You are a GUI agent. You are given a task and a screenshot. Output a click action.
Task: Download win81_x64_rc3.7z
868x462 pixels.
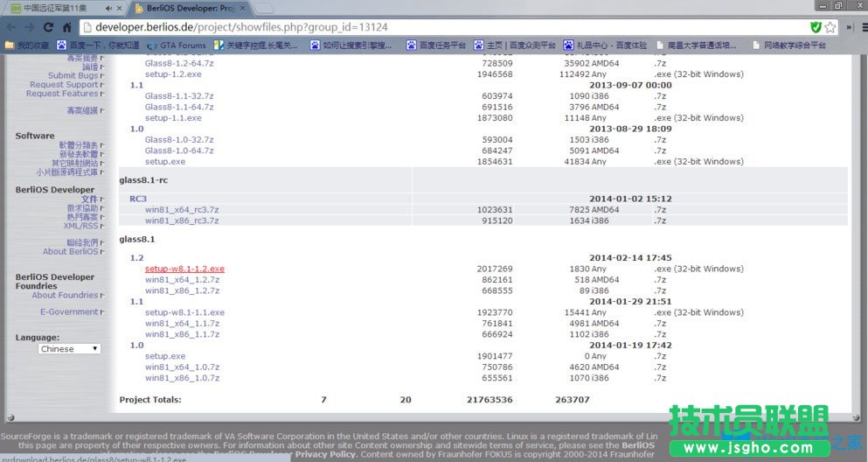pyautogui.click(x=182, y=210)
